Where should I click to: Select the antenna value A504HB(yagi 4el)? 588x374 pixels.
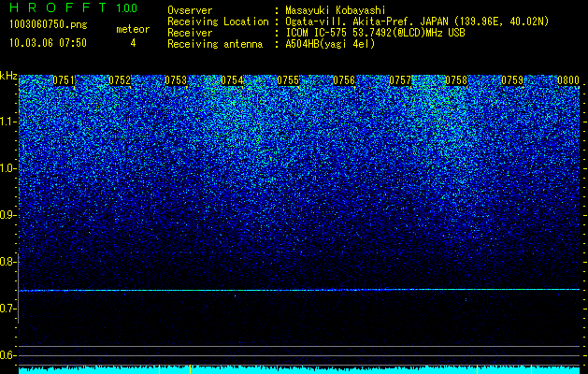tap(330, 44)
